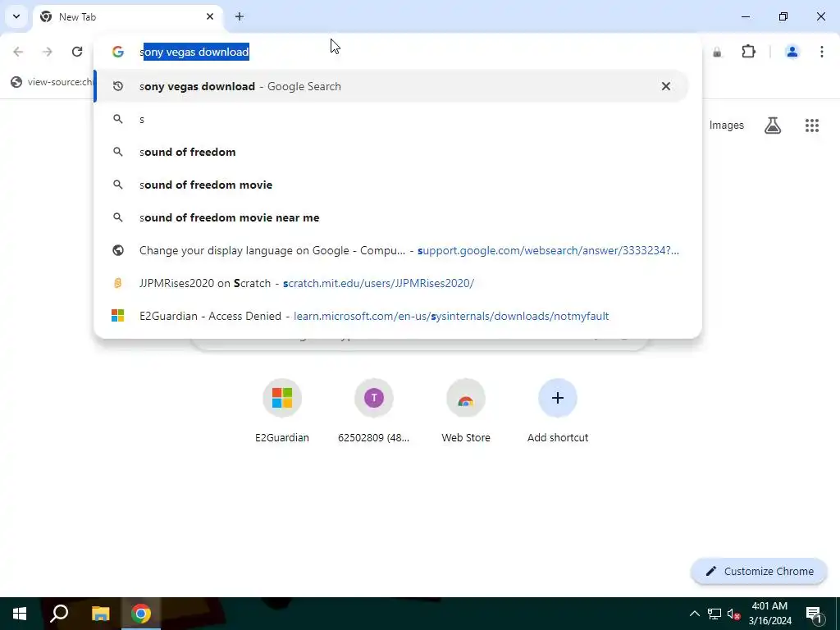
Task: Click the browser back arrow
Action: click(x=18, y=52)
